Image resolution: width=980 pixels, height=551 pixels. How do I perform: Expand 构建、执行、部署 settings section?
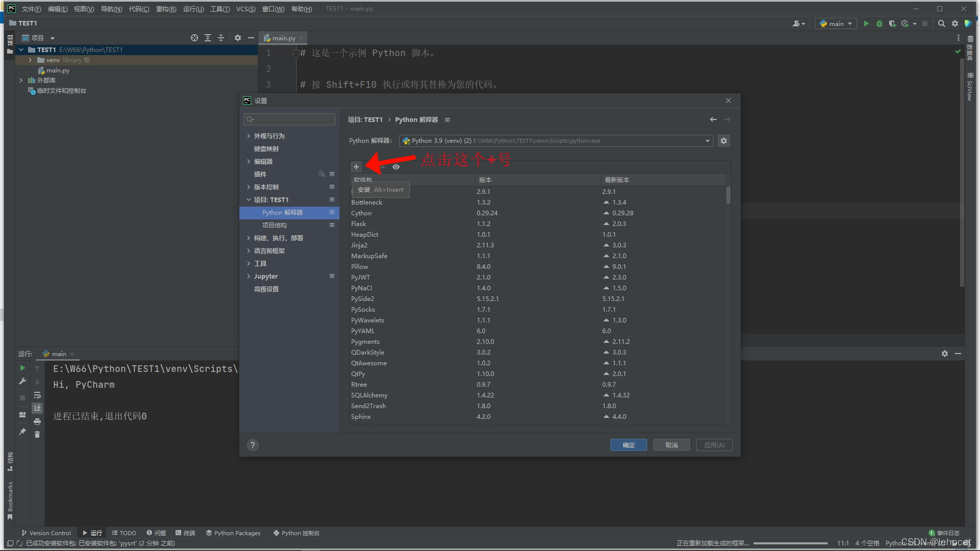pos(249,238)
